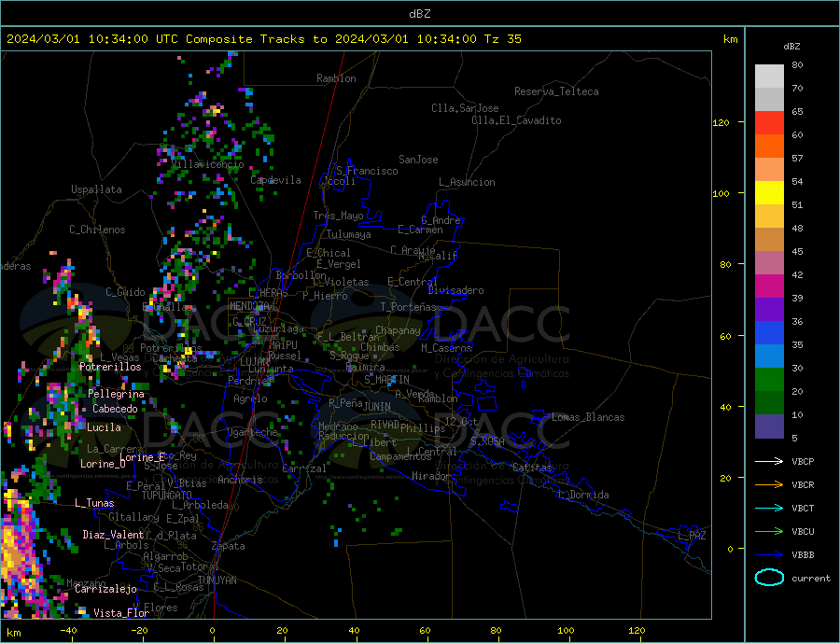Click the Uspallata label on map

[96, 189]
